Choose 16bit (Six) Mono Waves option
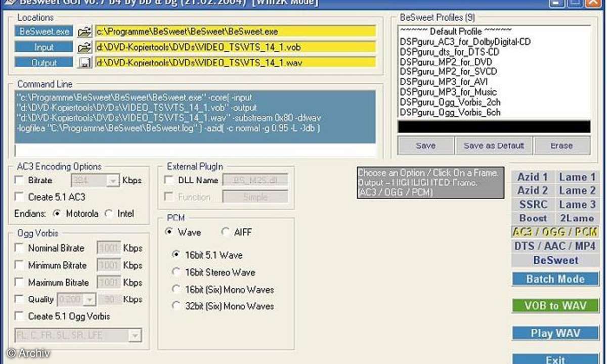Image resolution: width=607 pixels, height=364 pixels. tap(176, 289)
